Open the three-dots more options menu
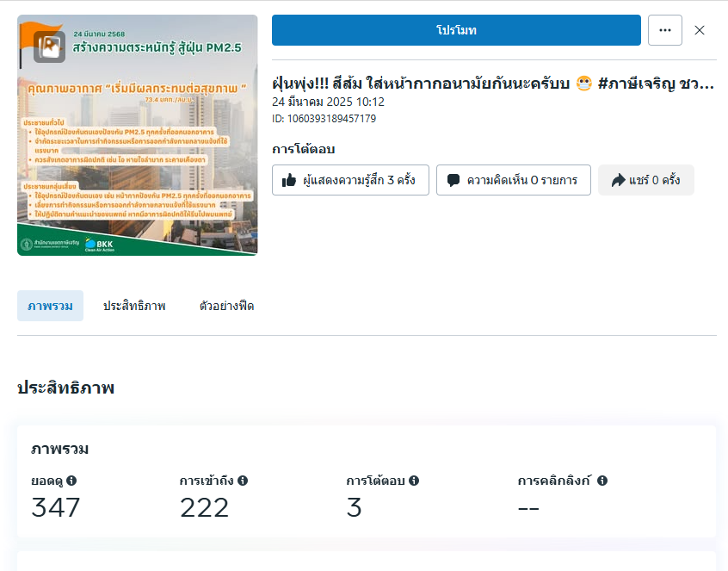The width and height of the screenshot is (728, 571). click(x=665, y=30)
